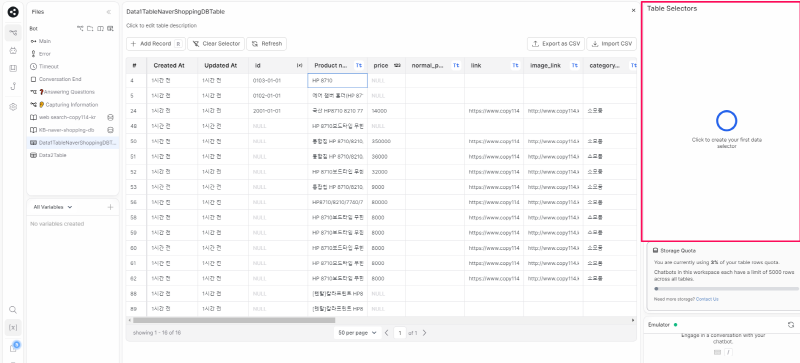This screenshot has height=363, width=800.
Task: Click the Clear Selector button
Action: point(216,44)
